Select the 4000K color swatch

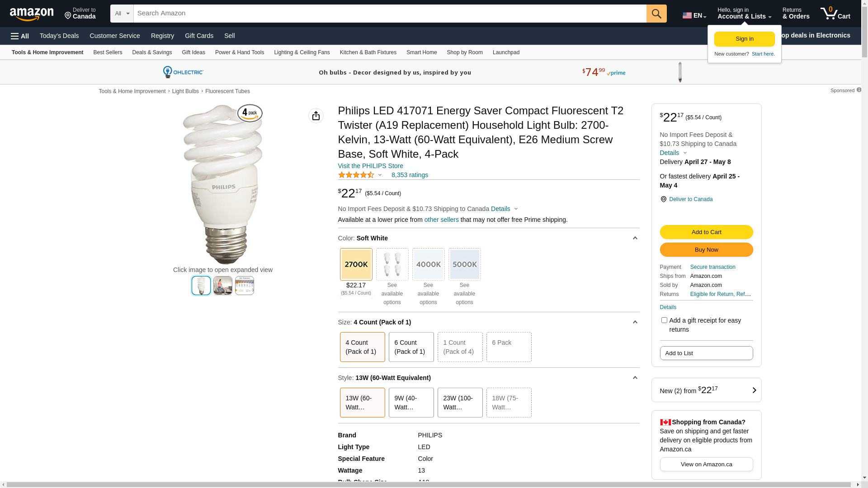coord(428,264)
